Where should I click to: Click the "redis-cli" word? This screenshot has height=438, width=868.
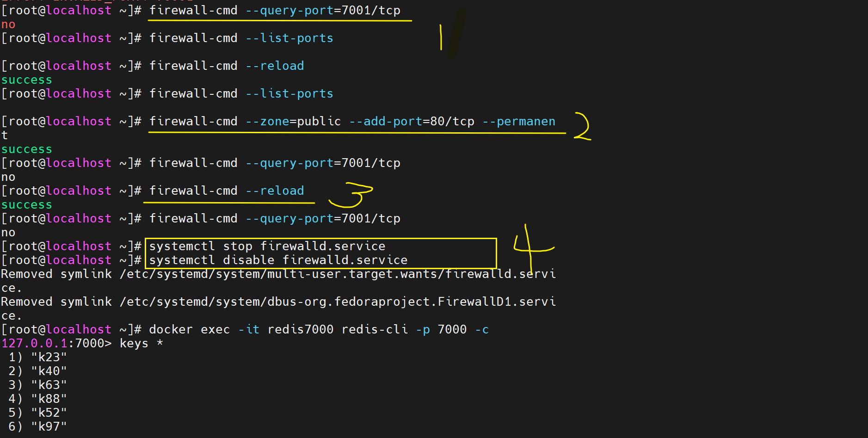pos(375,330)
